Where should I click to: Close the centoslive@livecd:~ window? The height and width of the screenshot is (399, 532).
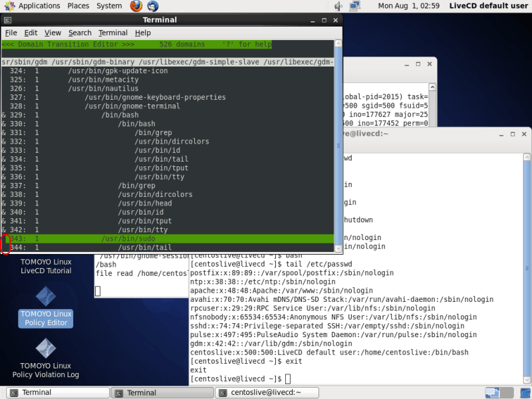(524, 134)
